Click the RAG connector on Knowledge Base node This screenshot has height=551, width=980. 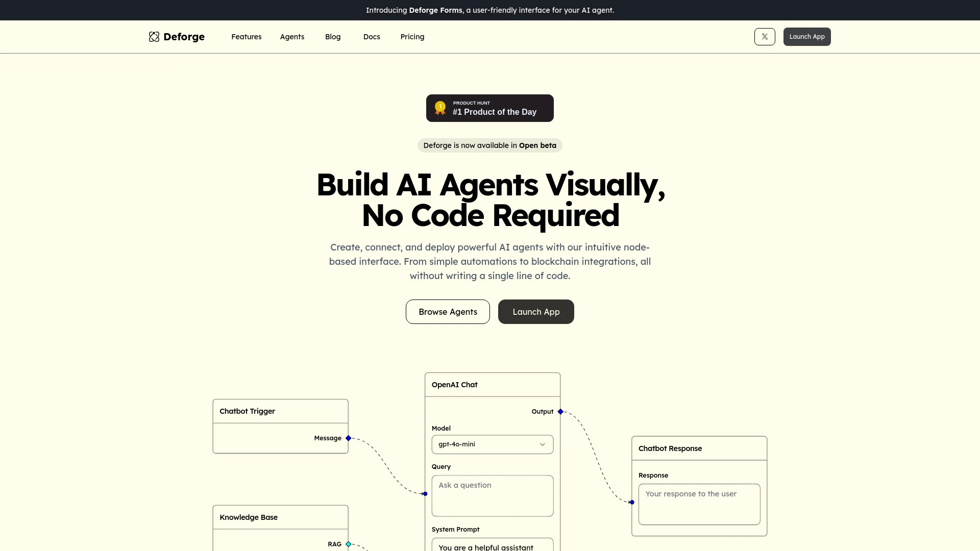tap(348, 544)
